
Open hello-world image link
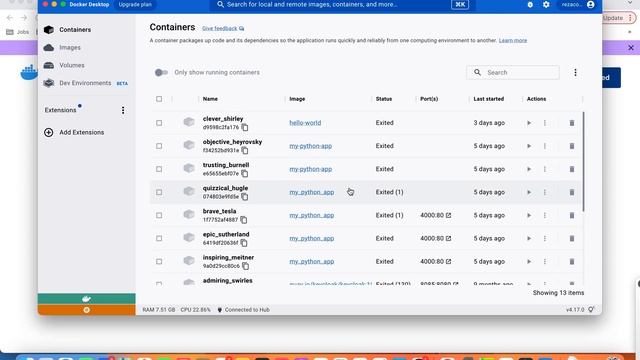(x=305, y=123)
